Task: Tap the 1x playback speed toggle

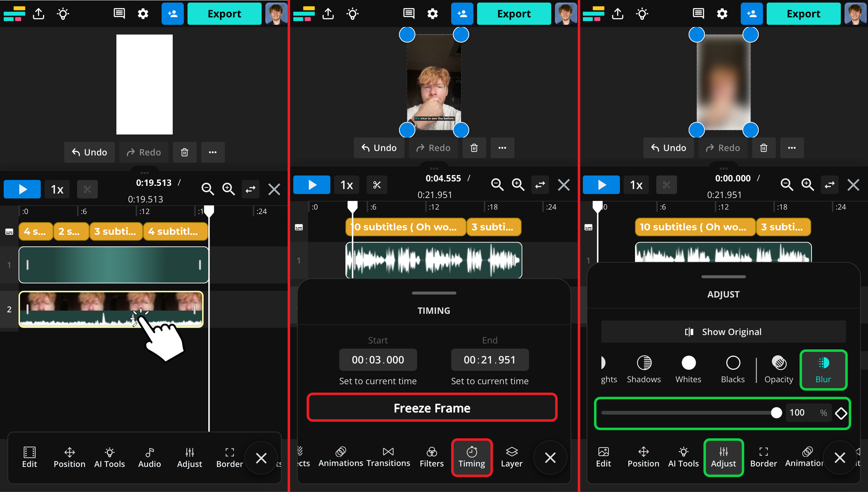Action: tap(57, 189)
